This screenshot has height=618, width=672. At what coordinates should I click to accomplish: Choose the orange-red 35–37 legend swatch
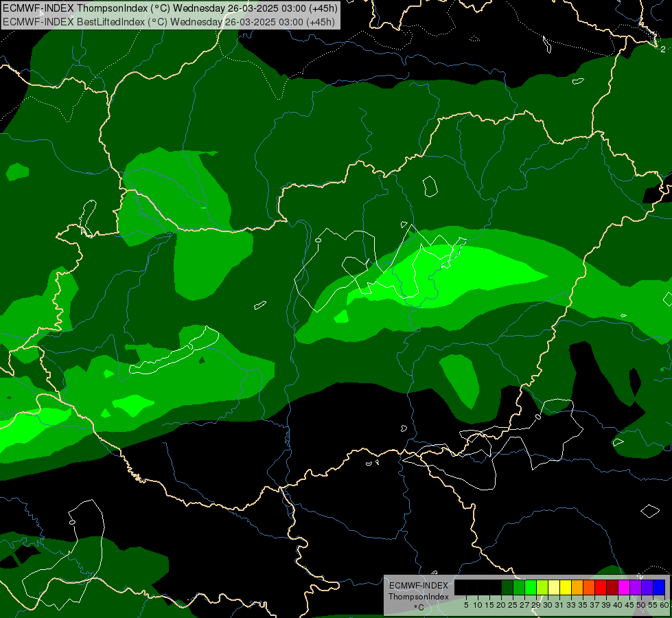pyautogui.click(x=589, y=587)
